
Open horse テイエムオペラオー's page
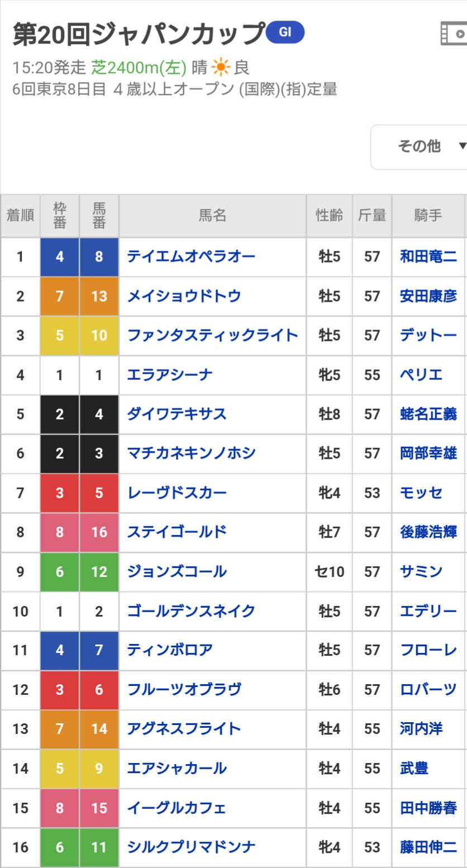click(191, 256)
